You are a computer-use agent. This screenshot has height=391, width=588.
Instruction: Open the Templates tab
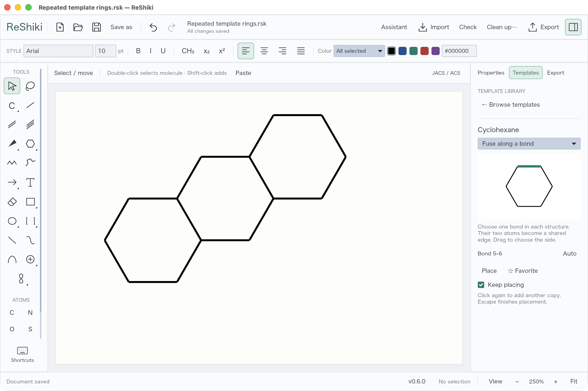[x=525, y=73]
